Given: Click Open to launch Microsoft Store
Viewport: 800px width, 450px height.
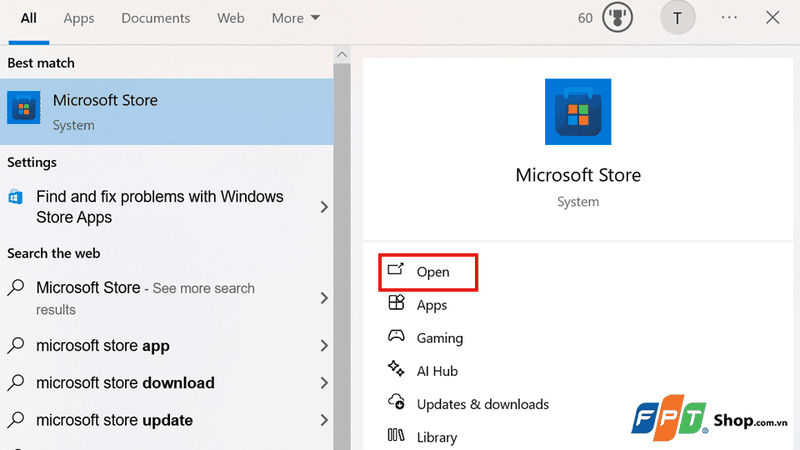Looking at the screenshot, I should pyautogui.click(x=428, y=272).
